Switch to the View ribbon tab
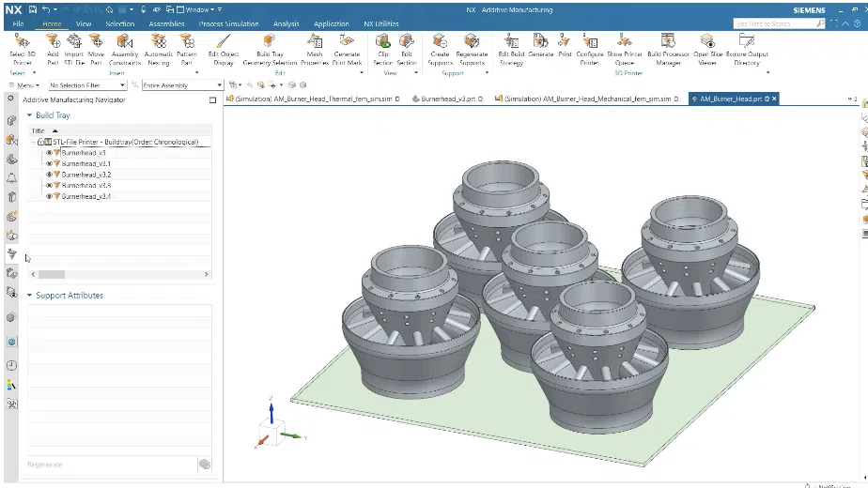 [x=84, y=23]
